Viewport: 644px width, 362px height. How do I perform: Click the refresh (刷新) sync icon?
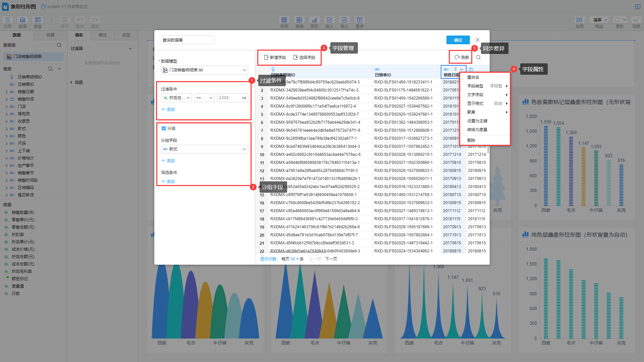457,57
